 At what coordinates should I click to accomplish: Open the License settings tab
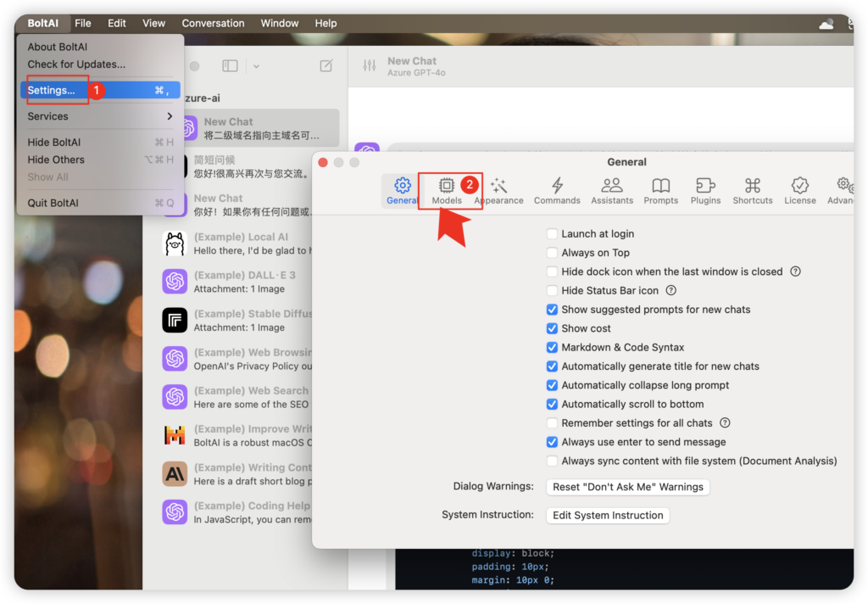[800, 191]
